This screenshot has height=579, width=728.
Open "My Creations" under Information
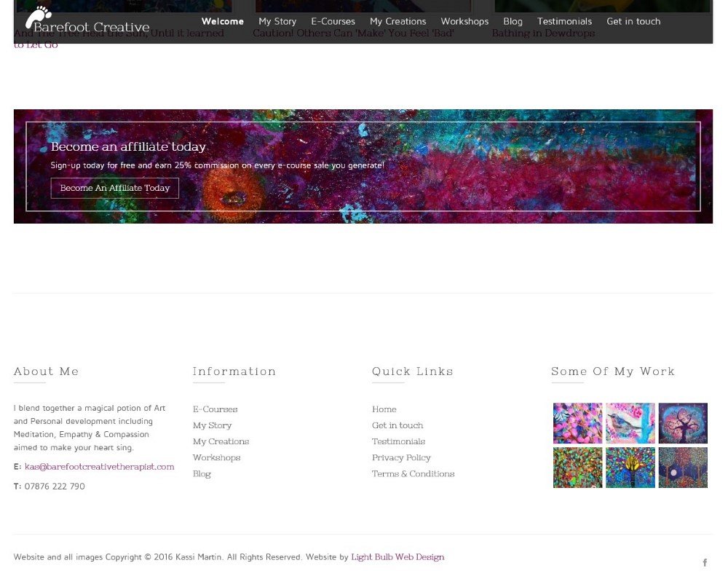click(x=221, y=441)
